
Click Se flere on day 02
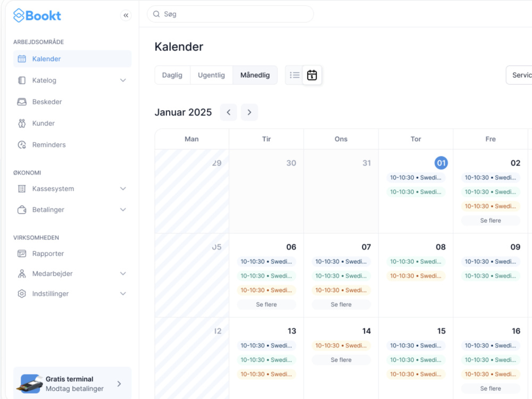(x=491, y=221)
